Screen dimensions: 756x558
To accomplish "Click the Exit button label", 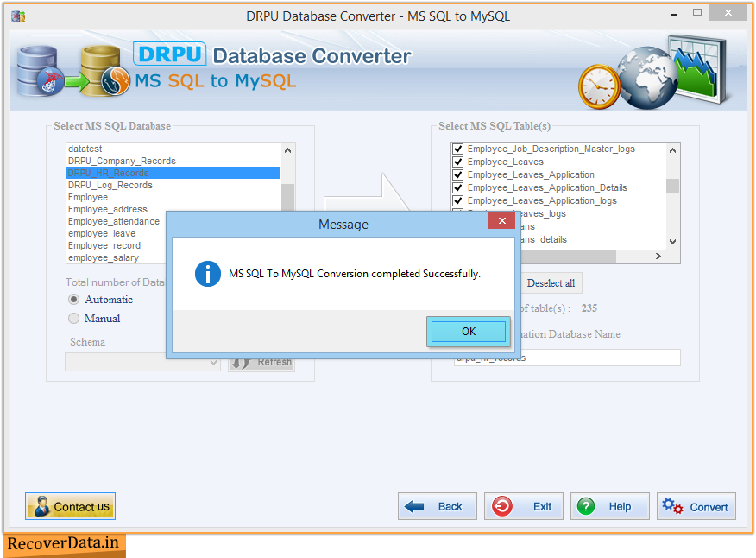I will coord(542,507).
